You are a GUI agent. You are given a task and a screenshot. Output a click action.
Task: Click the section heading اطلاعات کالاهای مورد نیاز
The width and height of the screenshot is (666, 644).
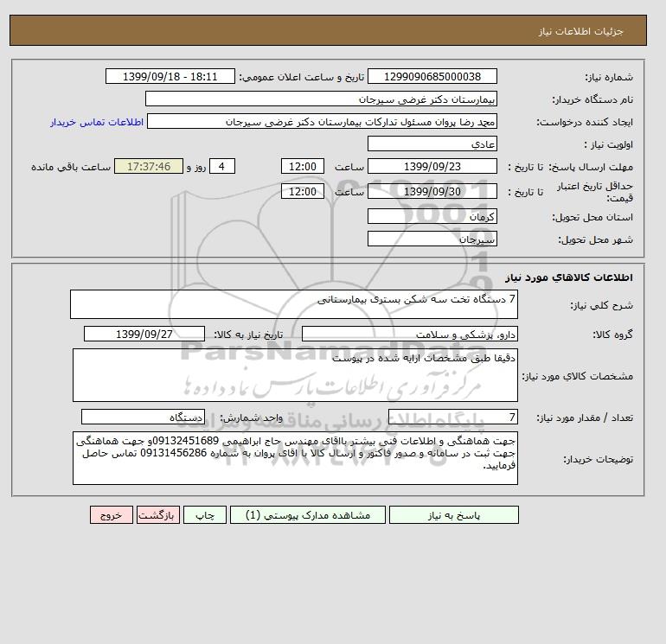[569, 277]
